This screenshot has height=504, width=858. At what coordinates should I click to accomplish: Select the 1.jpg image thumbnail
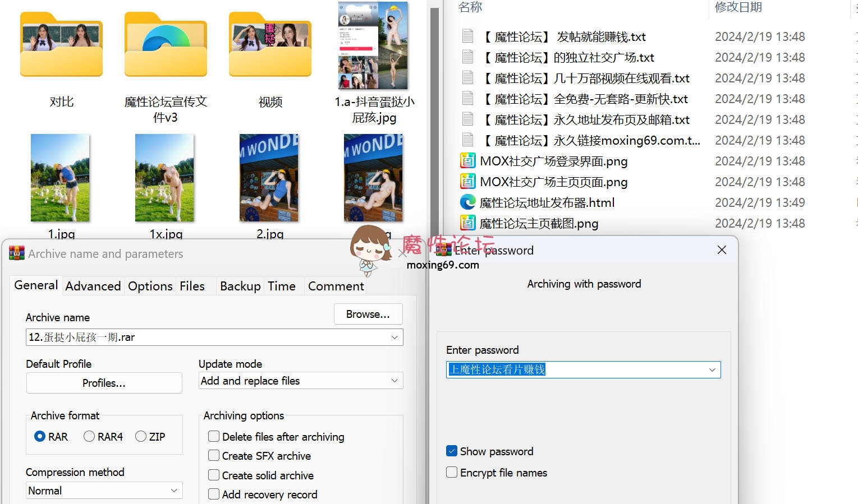pyautogui.click(x=60, y=178)
